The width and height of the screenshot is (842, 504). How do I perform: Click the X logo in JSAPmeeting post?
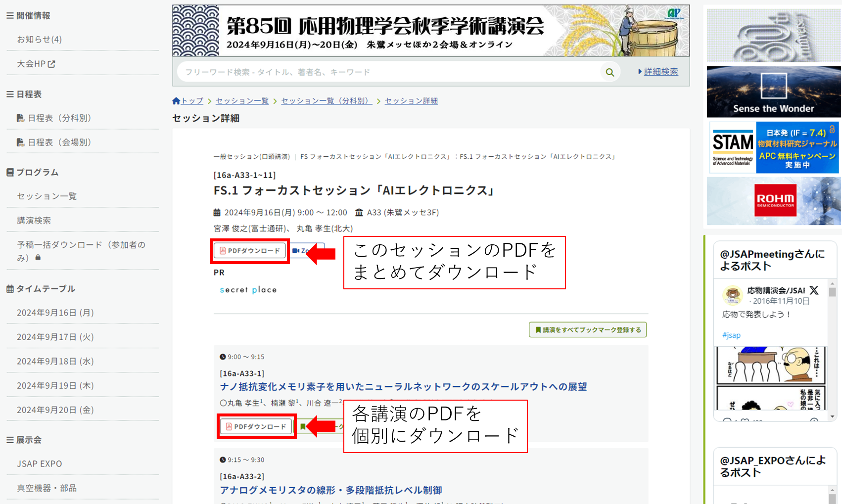pyautogui.click(x=814, y=290)
